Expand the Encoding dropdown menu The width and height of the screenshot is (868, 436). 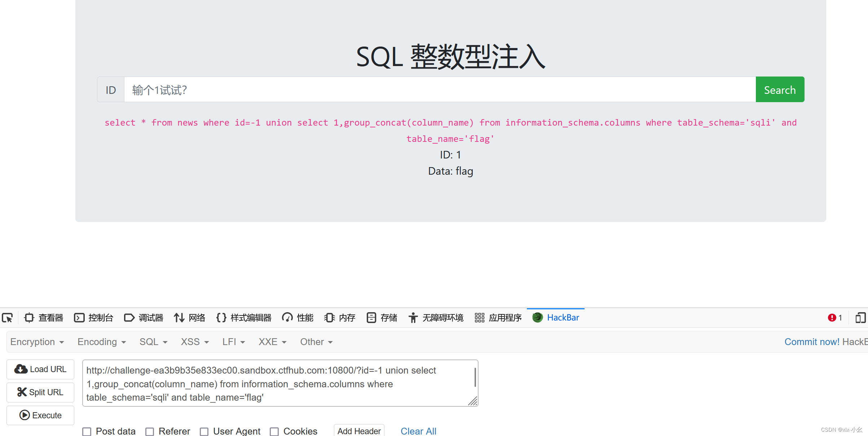[102, 342]
